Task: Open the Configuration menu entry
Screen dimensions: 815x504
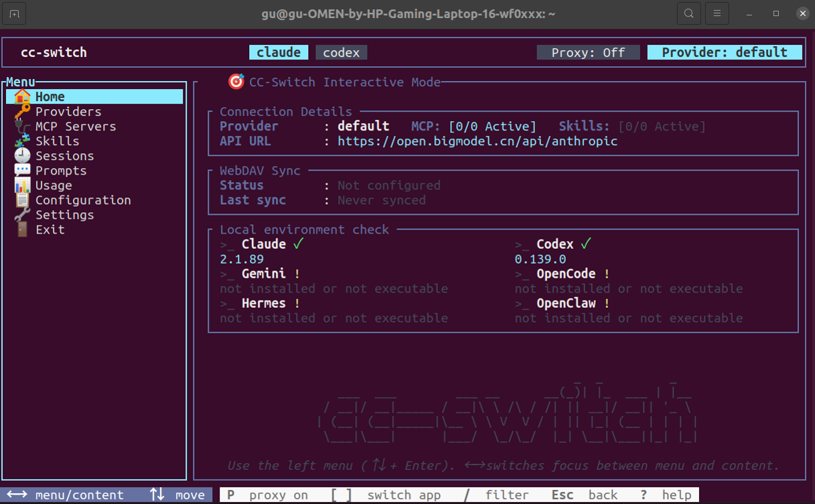Action: tap(94, 200)
